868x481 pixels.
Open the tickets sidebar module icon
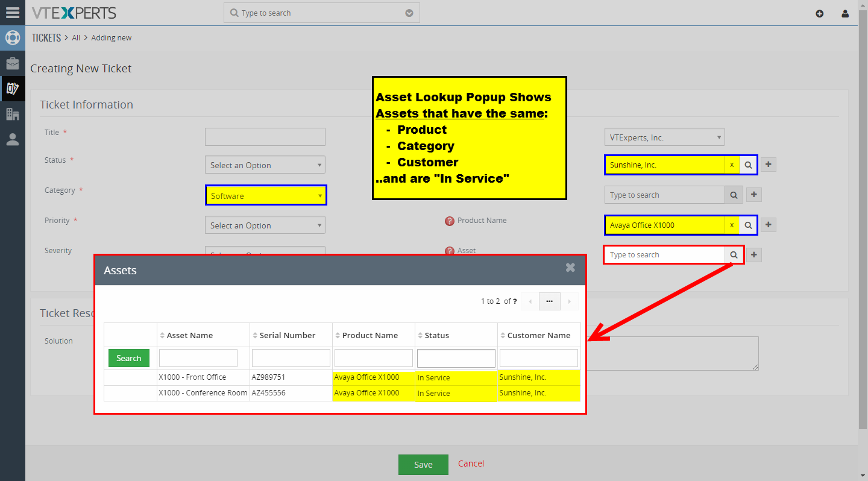[x=13, y=89]
